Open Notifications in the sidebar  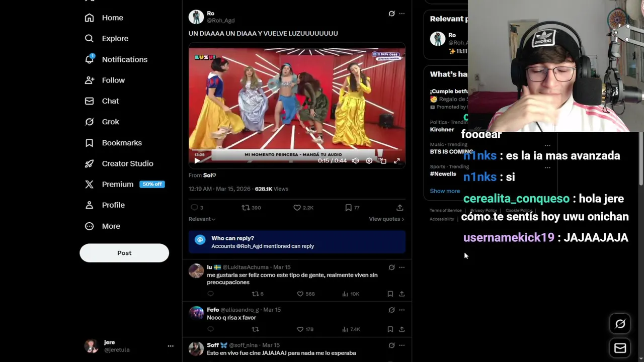[x=116, y=59]
